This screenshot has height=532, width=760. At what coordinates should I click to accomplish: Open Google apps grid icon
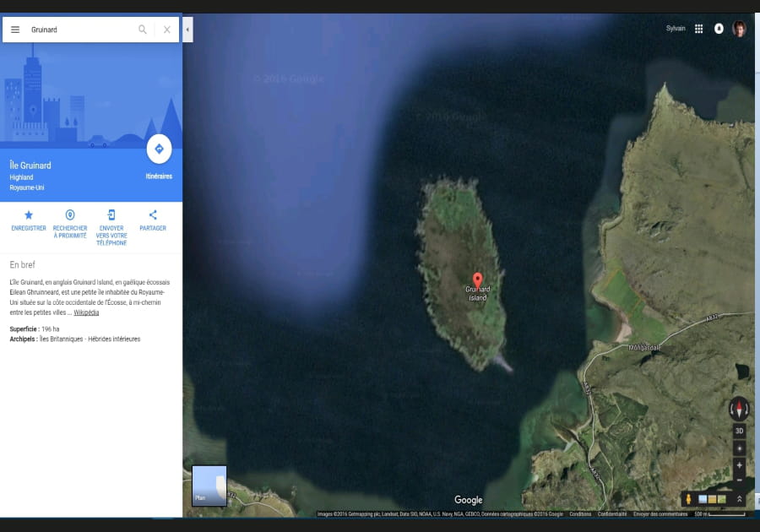pyautogui.click(x=698, y=29)
